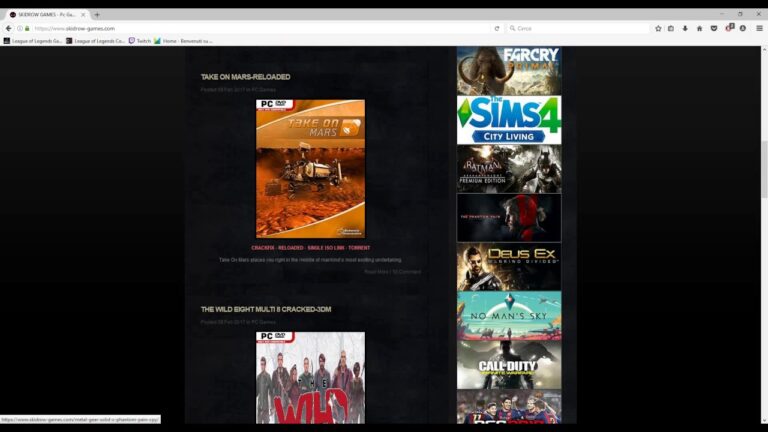The image size is (768, 432).
Task: Click the round account icon in toolbar
Action: pyautogui.click(x=743, y=28)
